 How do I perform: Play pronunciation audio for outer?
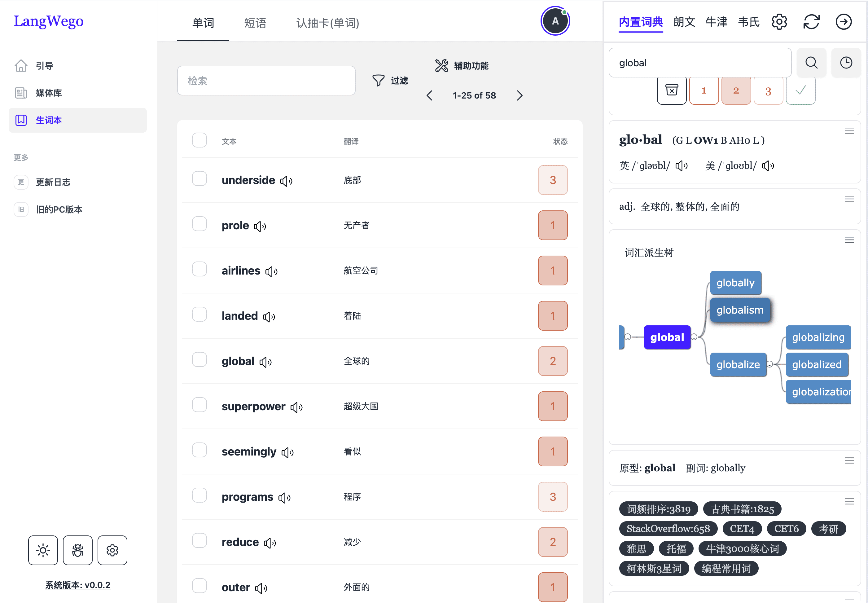point(261,588)
